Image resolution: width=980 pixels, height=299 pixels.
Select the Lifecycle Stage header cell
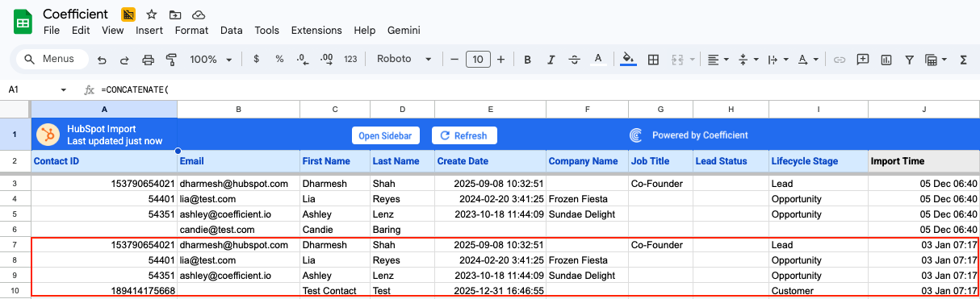point(819,161)
